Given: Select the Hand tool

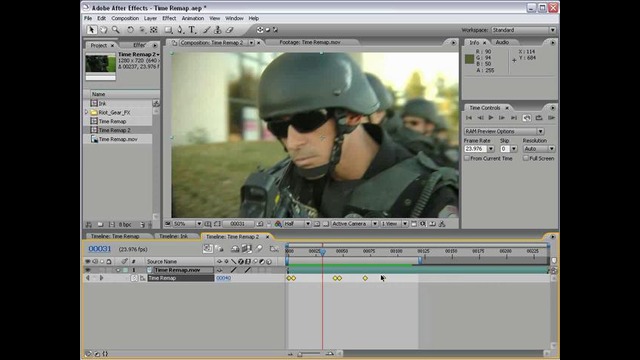Looking at the screenshot, I should tap(104, 30).
